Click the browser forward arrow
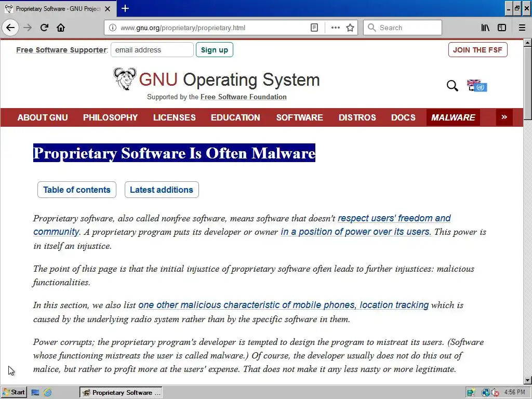Viewport: 532px width, 399px height. point(28,28)
